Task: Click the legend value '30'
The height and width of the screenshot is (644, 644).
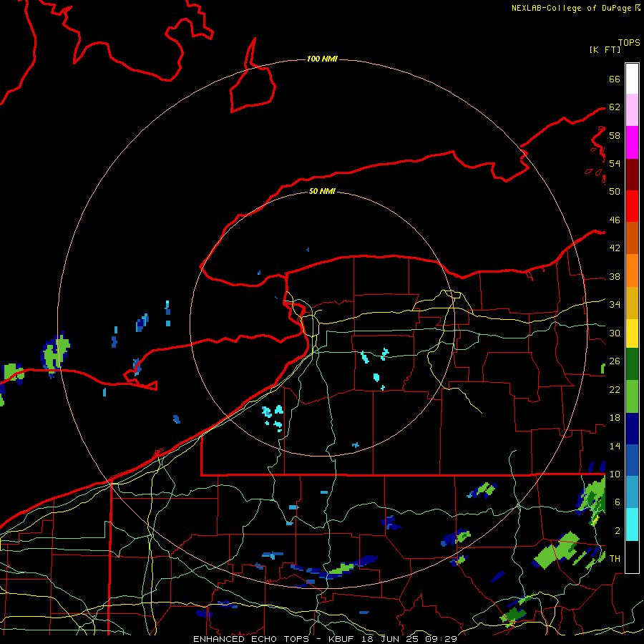Action: tap(615, 333)
